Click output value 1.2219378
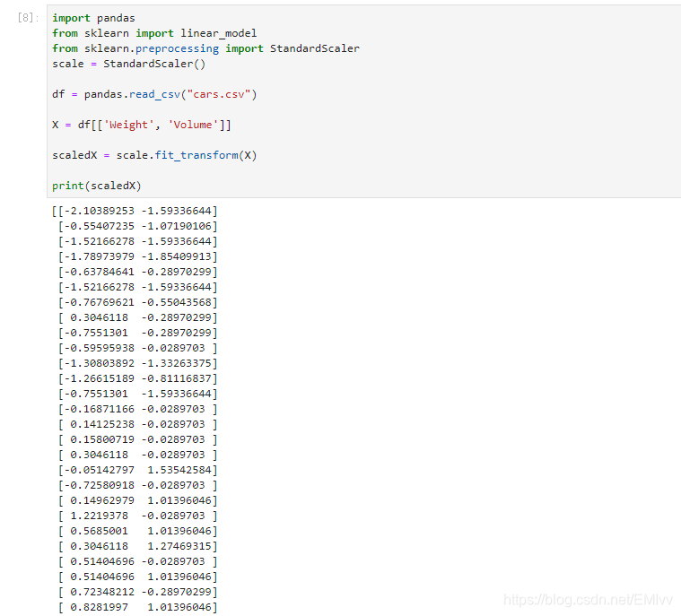The image size is (681, 616). (x=99, y=516)
